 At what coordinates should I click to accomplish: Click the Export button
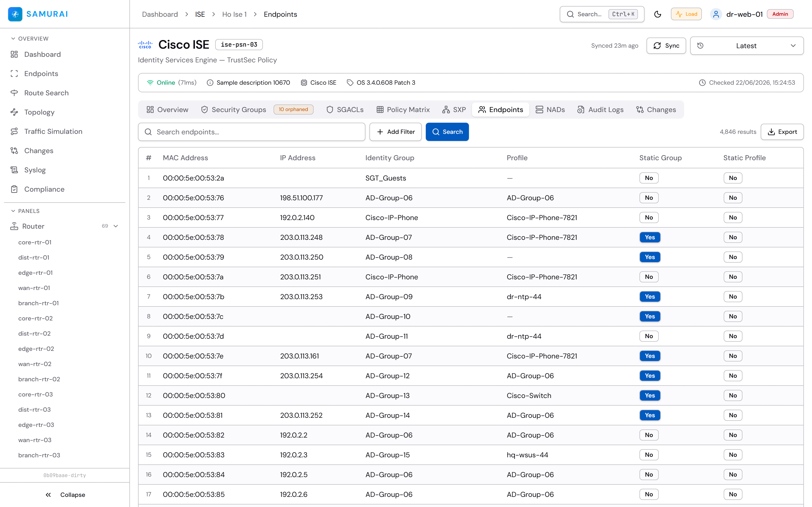[782, 132]
